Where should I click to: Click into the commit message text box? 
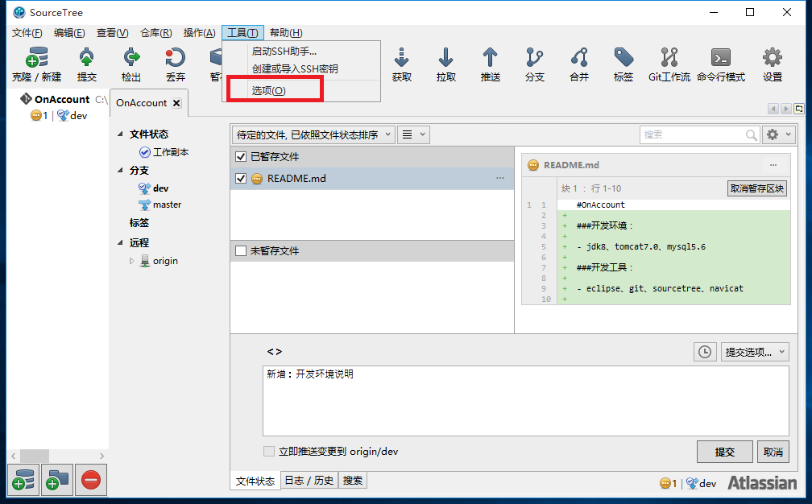[525, 401]
